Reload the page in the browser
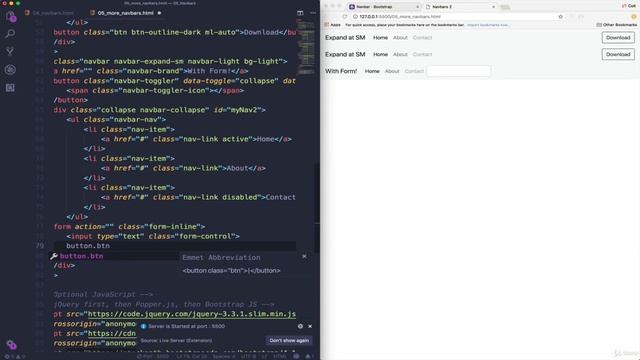The image size is (640, 360). (345, 16)
